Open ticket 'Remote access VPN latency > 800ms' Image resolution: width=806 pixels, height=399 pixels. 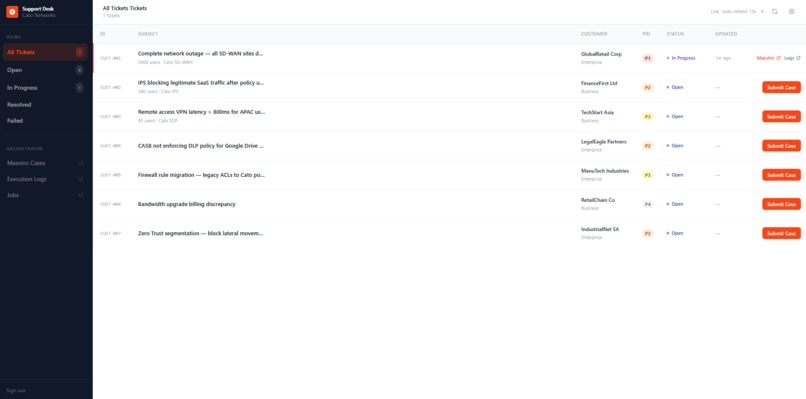[x=202, y=112]
